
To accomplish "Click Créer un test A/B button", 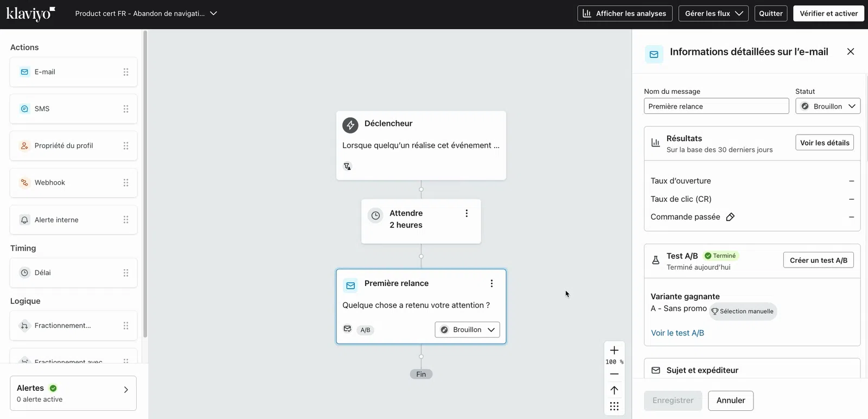I will 819,260.
